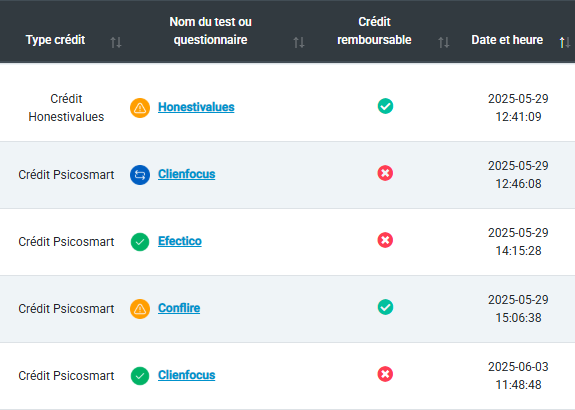Open the Efectico test link

[180, 241]
